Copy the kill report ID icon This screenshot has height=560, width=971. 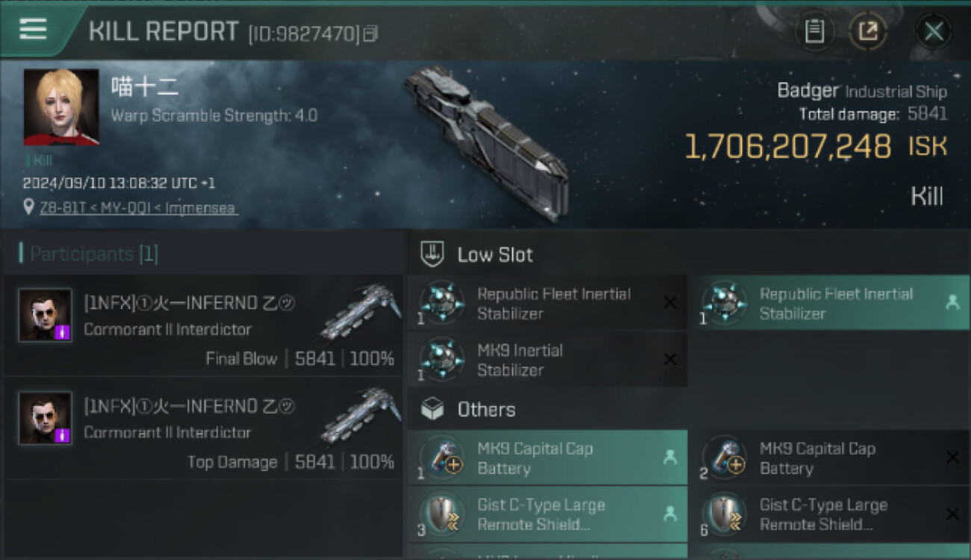pyautogui.click(x=371, y=33)
